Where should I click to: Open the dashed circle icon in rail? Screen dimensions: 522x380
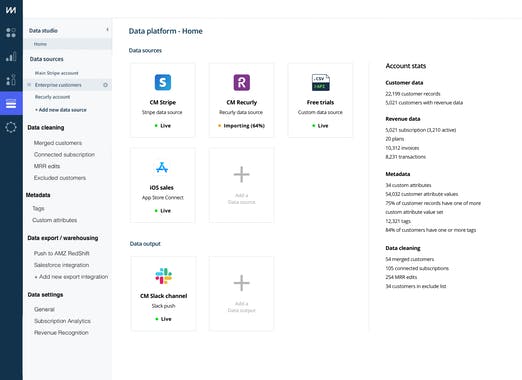pyautogui.click(x=11, y=127)
